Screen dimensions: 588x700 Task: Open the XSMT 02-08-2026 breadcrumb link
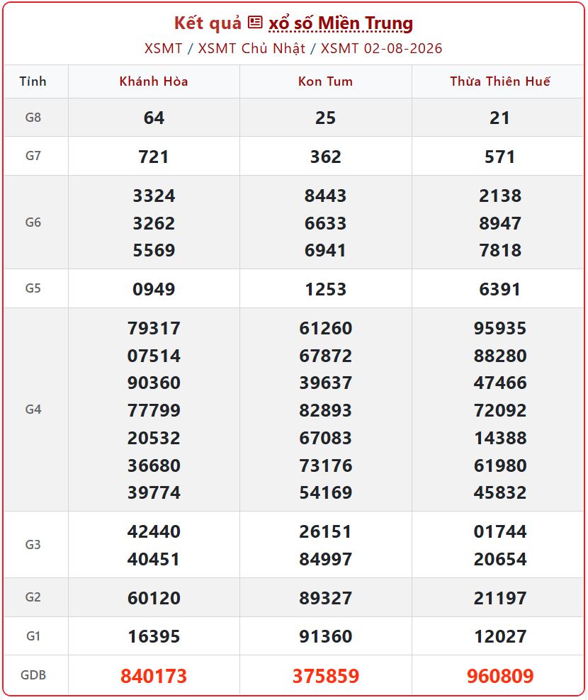(x=382, y=48)
